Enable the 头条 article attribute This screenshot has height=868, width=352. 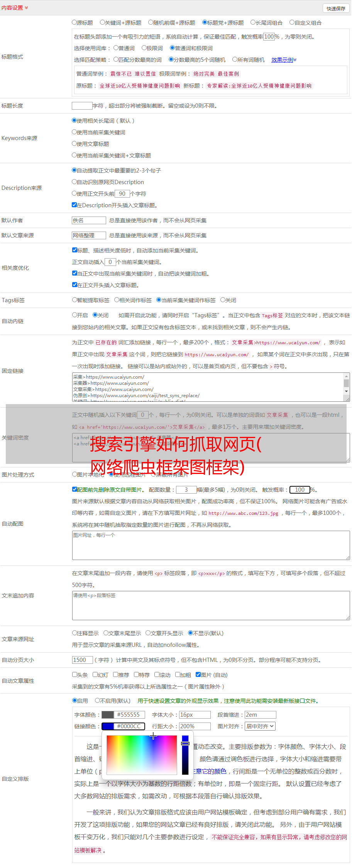point(74,675)
